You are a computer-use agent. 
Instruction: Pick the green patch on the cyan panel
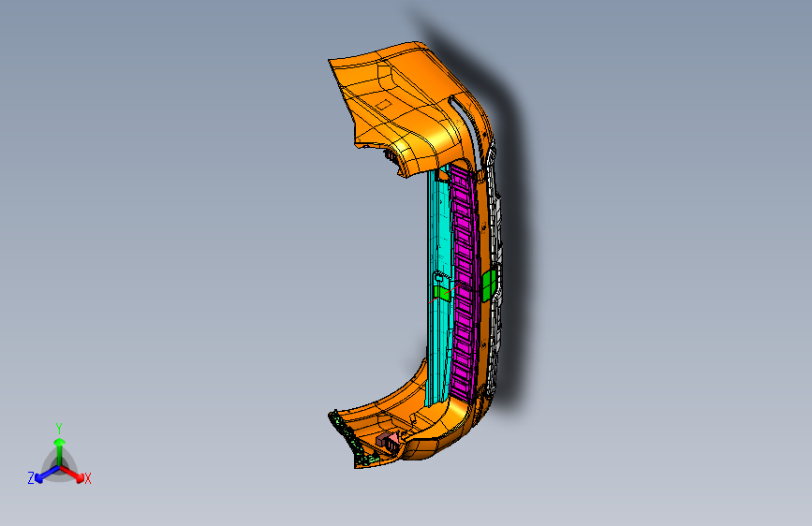442,293
